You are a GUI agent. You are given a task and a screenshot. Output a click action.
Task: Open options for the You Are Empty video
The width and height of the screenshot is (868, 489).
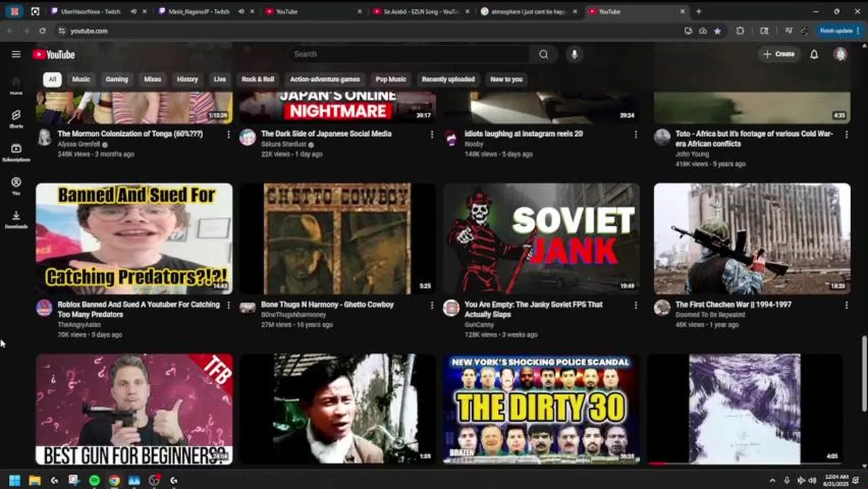click(x=636, y=306)
